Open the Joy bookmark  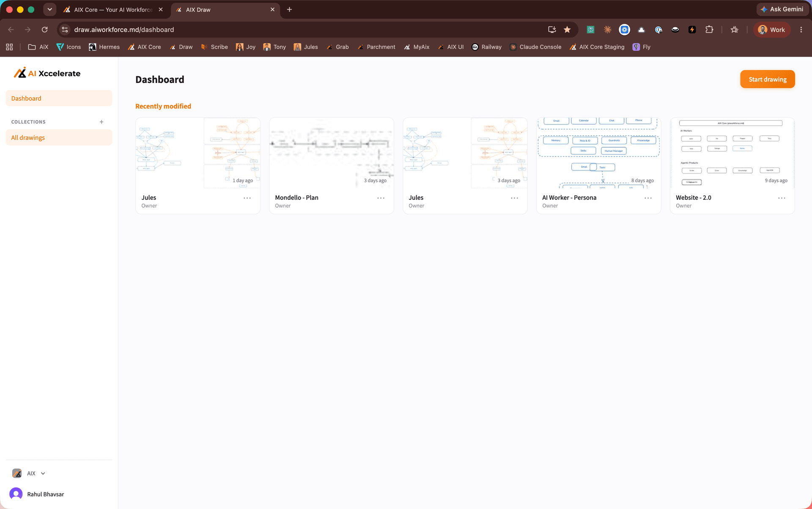[246, 47]
